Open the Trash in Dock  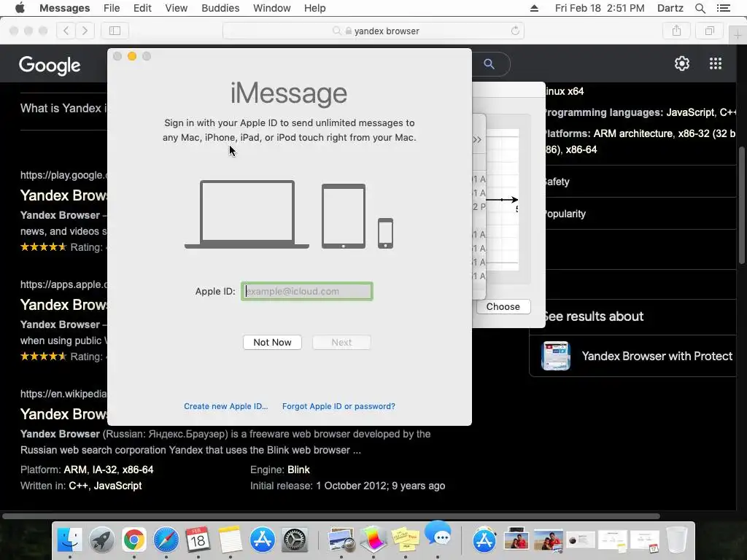(676, 540)
